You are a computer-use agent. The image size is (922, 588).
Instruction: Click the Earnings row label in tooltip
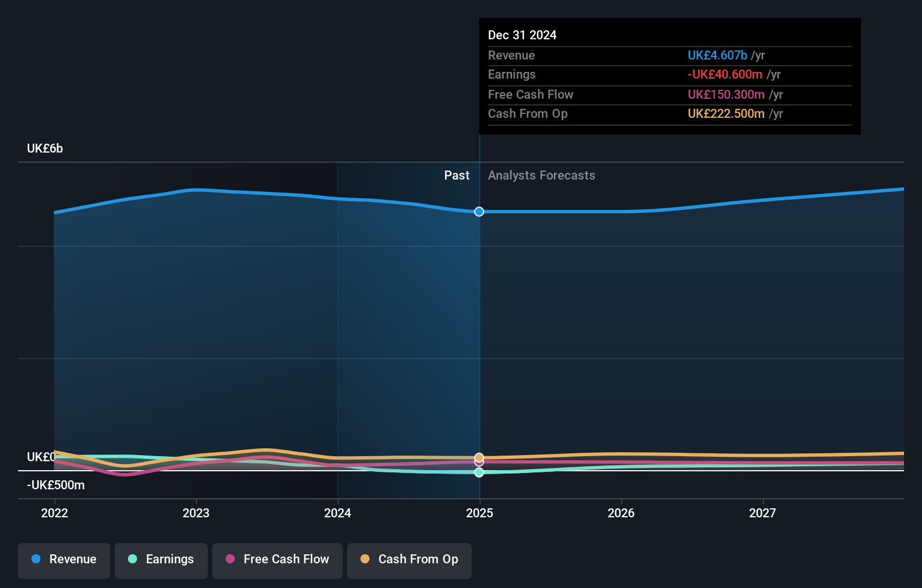512,75
